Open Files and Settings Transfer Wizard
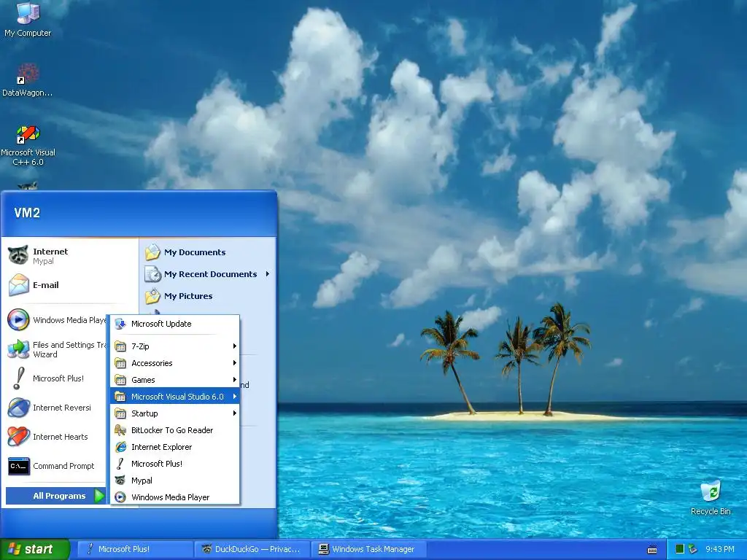This screenshot has width=747, height=560. [x=56, y=349]
